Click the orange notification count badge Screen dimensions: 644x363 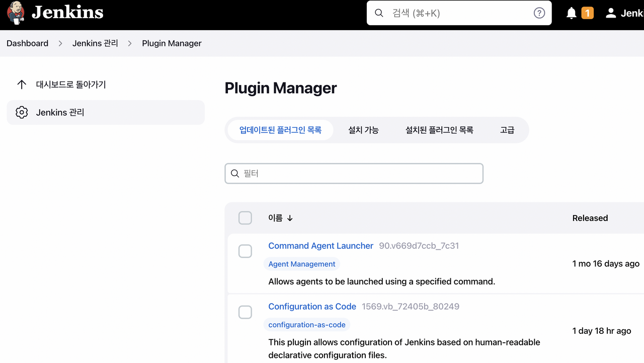(587, 13)
